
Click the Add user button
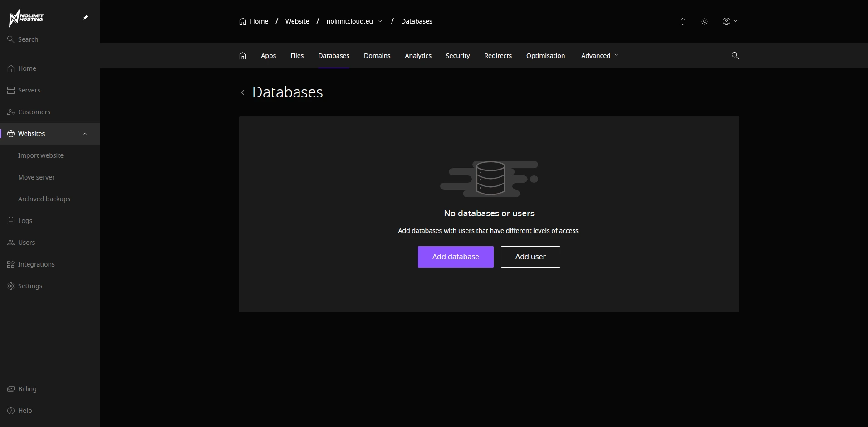(x=530, y=257)
